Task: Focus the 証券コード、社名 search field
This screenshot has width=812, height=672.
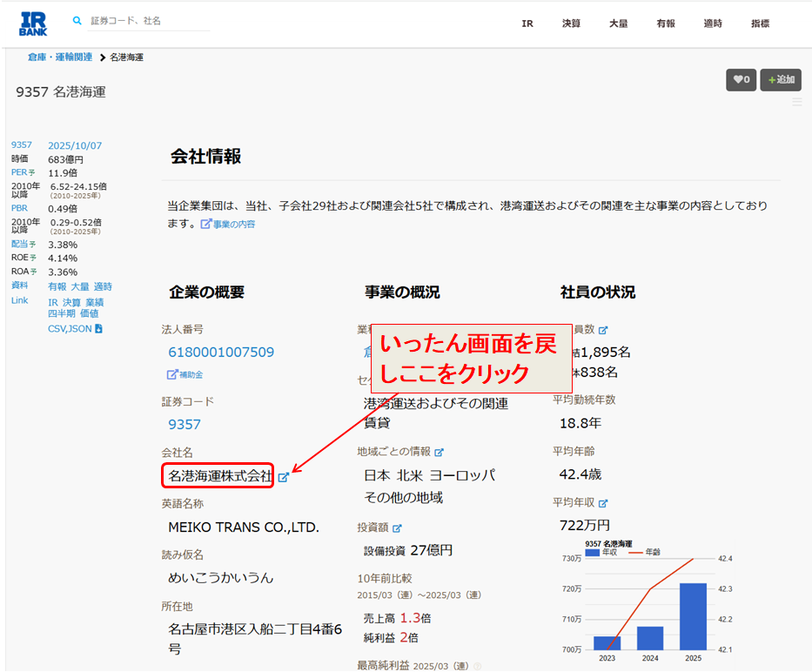Action: [x=150, y=20]
